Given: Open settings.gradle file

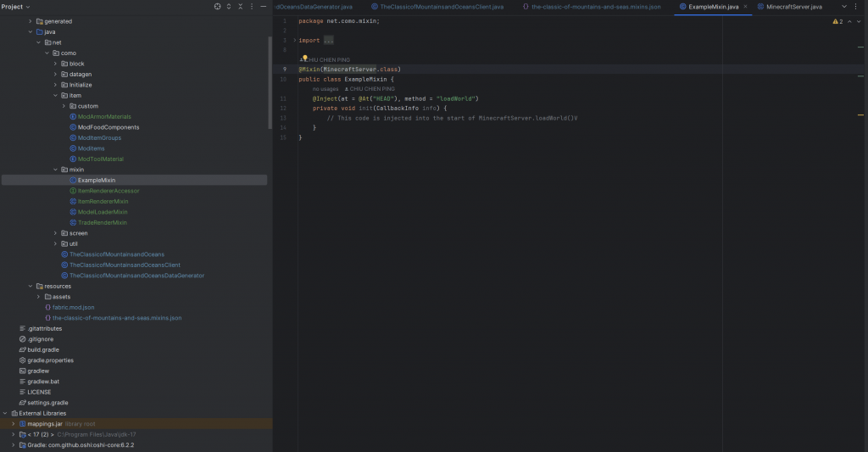Looking at the screenshot, I should point(47,403).
